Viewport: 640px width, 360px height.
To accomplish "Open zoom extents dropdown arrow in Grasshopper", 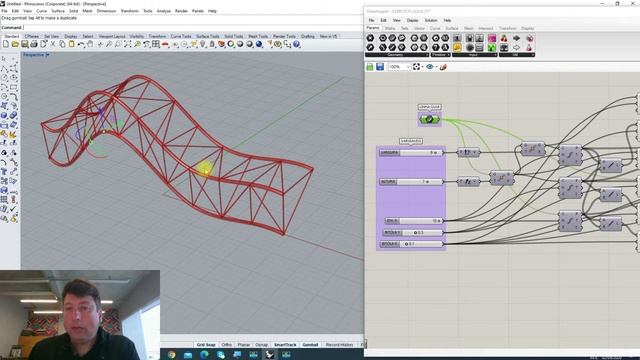I will 422,67.
